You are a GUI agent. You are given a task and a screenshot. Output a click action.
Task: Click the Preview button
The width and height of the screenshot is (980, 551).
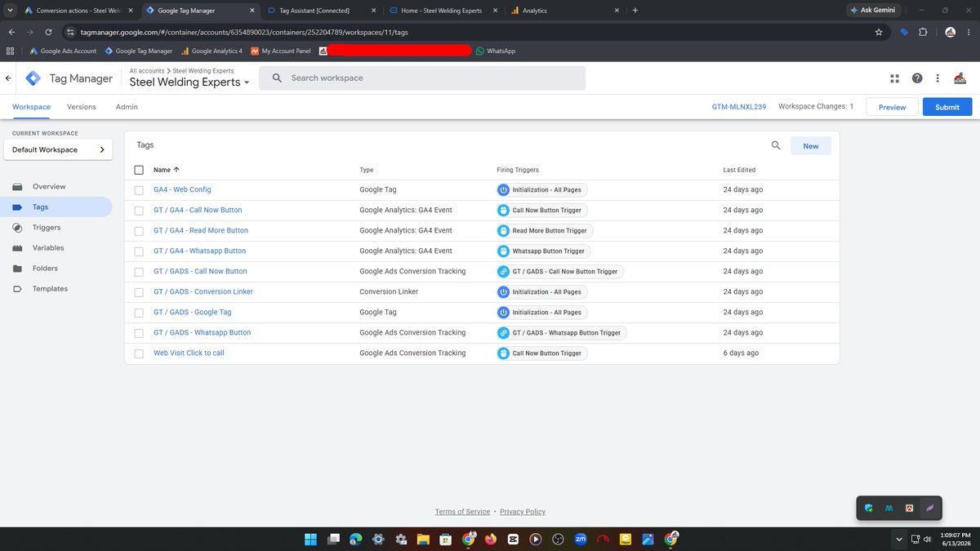(x=892, y=107)
